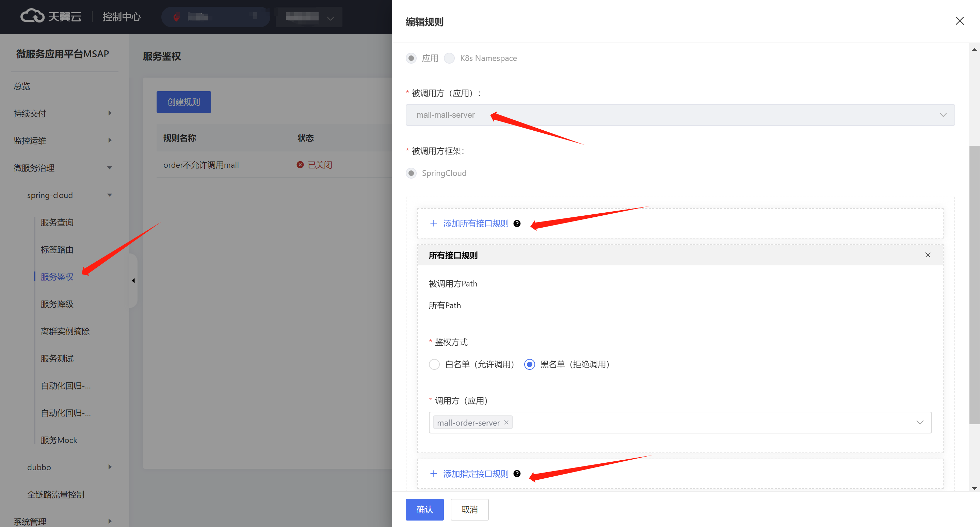Click the red 已关闭 status icon
This screenshot has height=527, width=980.
pos(300,165)
